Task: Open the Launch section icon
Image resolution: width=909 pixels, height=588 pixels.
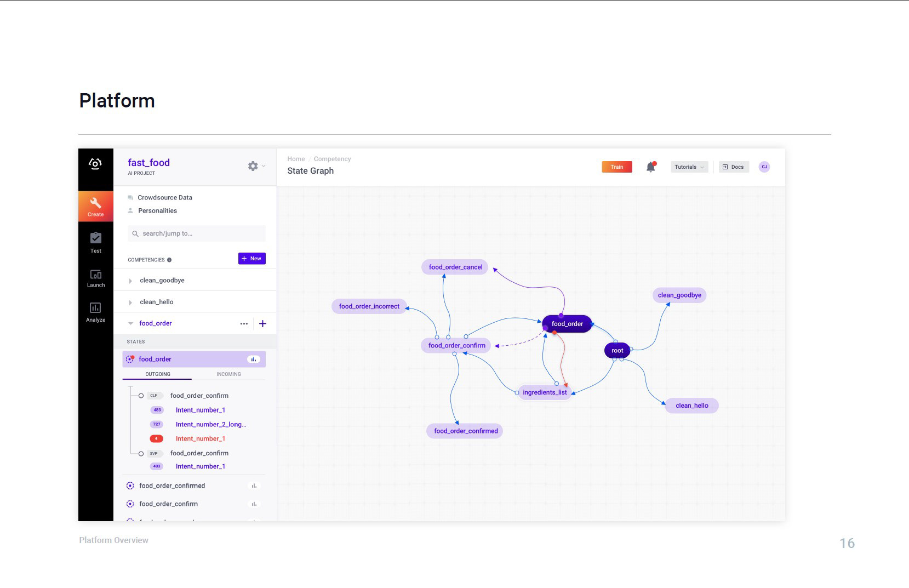Action: (x=96, y=274)
